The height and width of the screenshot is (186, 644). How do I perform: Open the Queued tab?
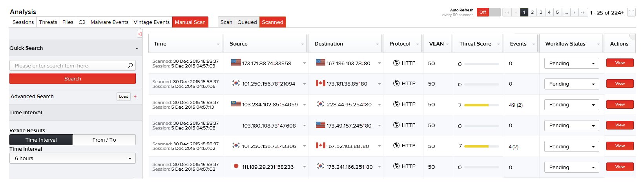(247, 22)
